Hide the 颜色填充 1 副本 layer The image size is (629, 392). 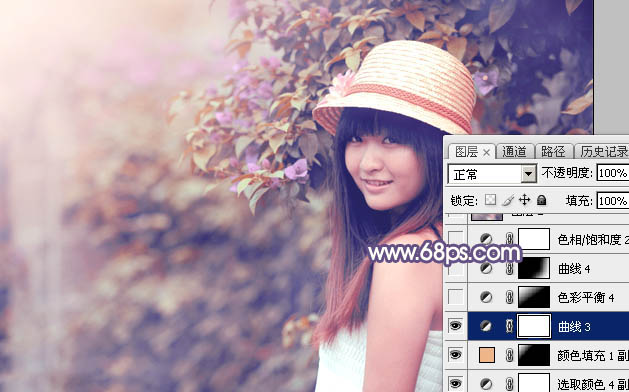click(455, 355)
